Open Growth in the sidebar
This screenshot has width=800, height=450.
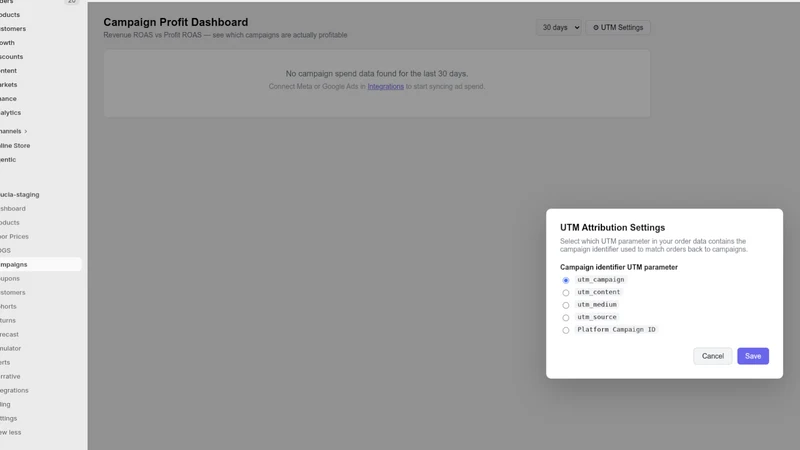(7, 43)
